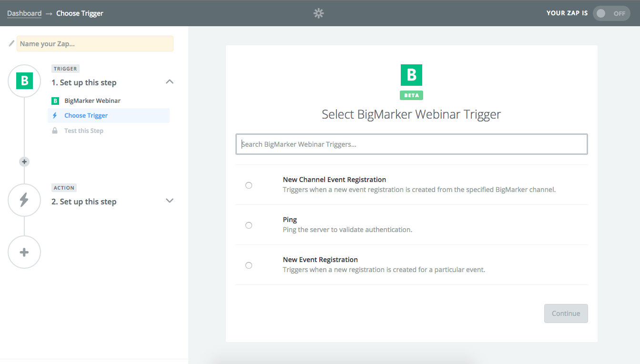The height and width of the screenshot is (364, 640).
Task: Select New Channel Event Registration radio button
Action: point(249,185)
